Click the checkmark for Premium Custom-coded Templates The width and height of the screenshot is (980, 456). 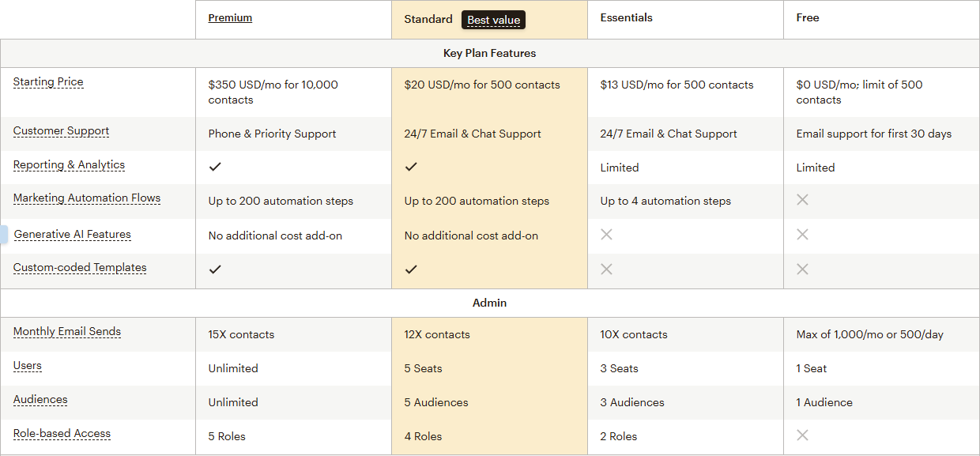click(x=215, y=269)
